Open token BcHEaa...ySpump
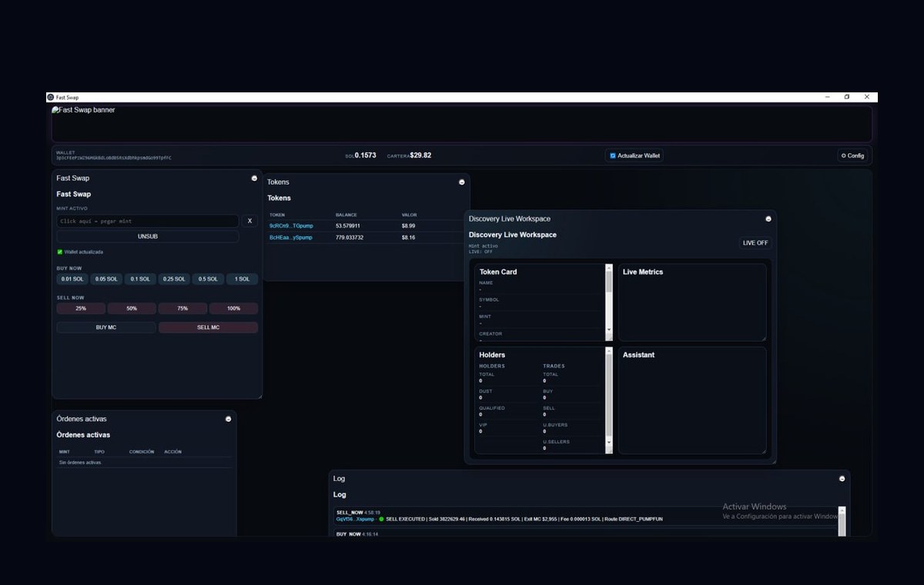Image resolution: width=924 pixels, height=585 pixels. pos(291,237)
